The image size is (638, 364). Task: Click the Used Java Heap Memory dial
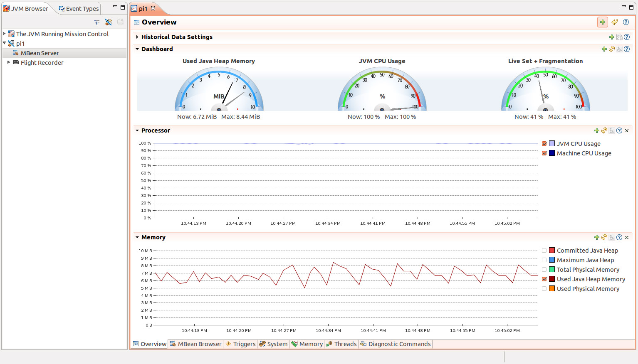(219, 89)
